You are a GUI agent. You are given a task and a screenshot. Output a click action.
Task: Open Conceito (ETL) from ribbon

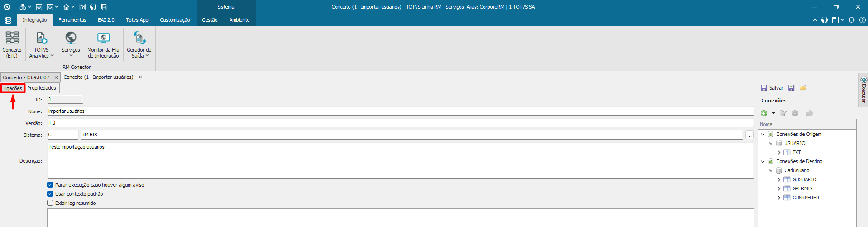(x=12, y=44)
